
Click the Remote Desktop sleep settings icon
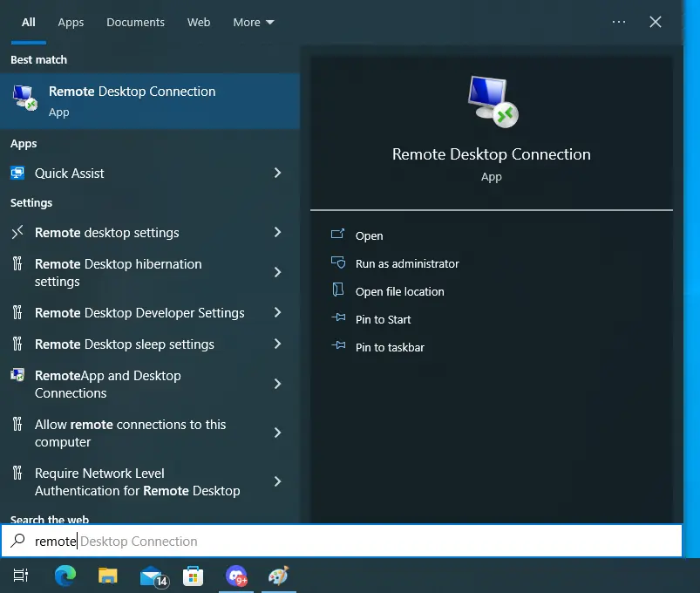(17, 344)
